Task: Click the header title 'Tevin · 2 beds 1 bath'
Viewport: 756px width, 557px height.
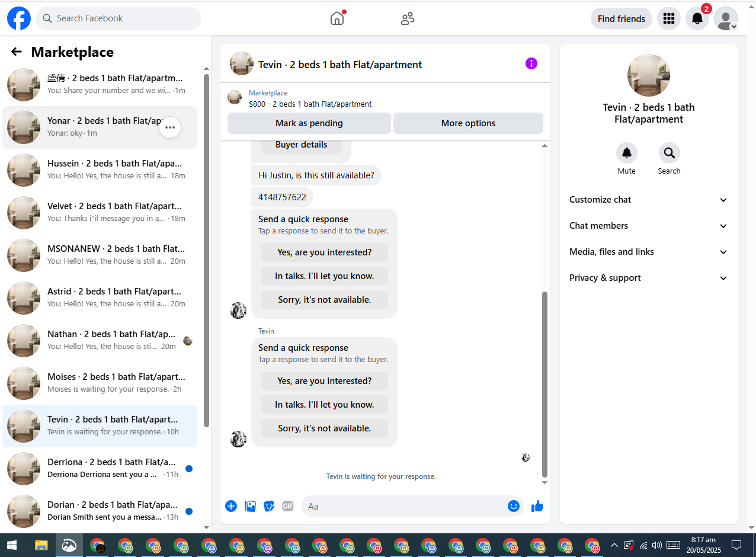Action: tap(340, 65)
